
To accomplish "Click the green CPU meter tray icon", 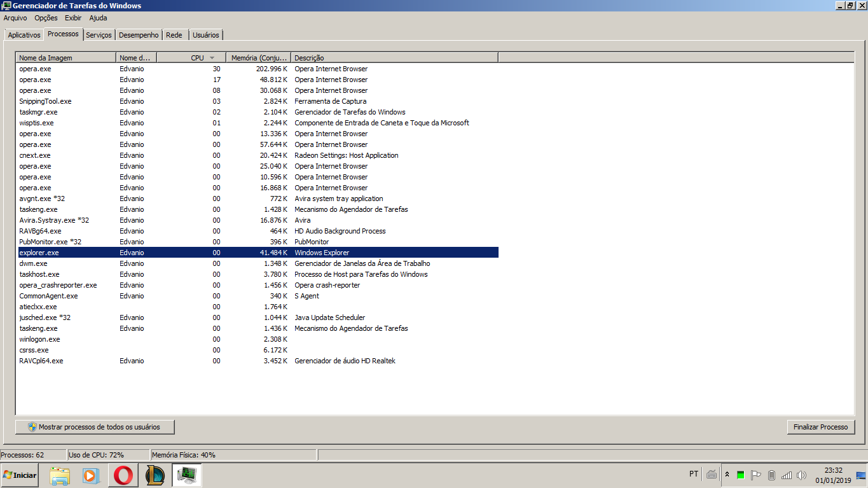I will point(740,475).
